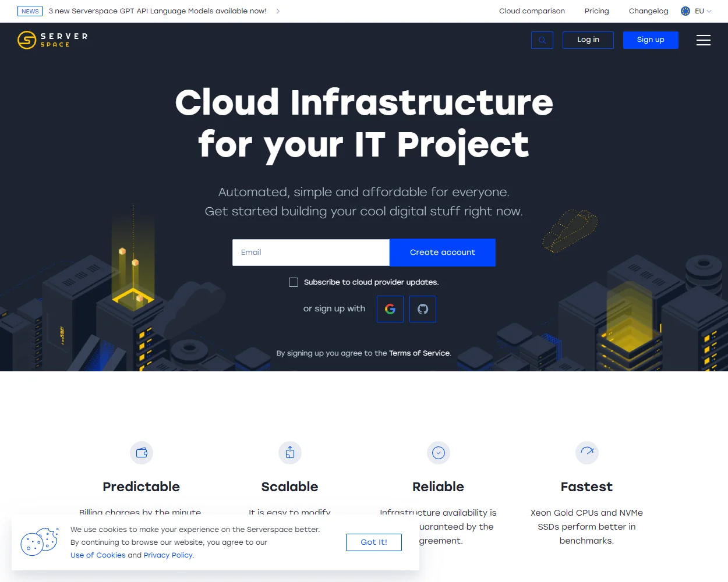Sign up with the Google icon

[x=390, y=309]
